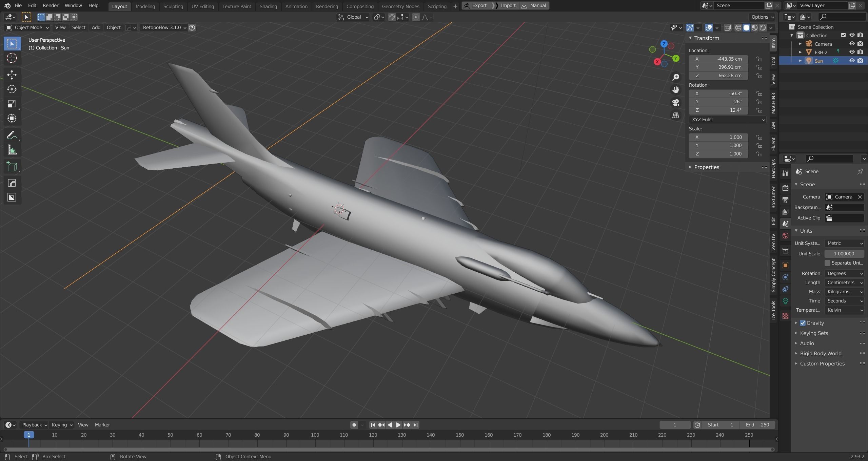Open the Object properties tab icon
868x461 pixels.
(x=785, y=266)
